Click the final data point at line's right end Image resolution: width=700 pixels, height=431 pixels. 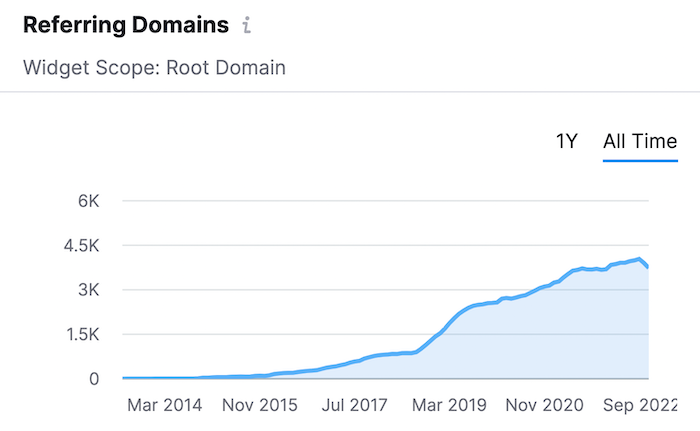648,267
